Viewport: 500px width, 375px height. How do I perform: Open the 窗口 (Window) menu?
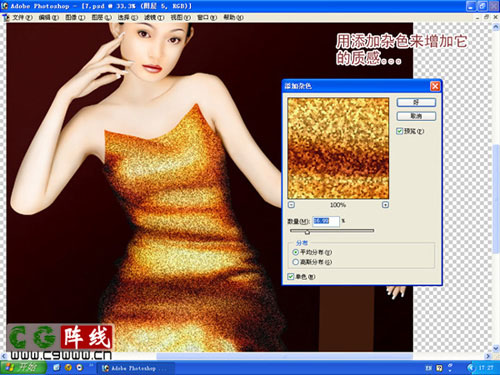pyautogui.click(x=207, y=17)
